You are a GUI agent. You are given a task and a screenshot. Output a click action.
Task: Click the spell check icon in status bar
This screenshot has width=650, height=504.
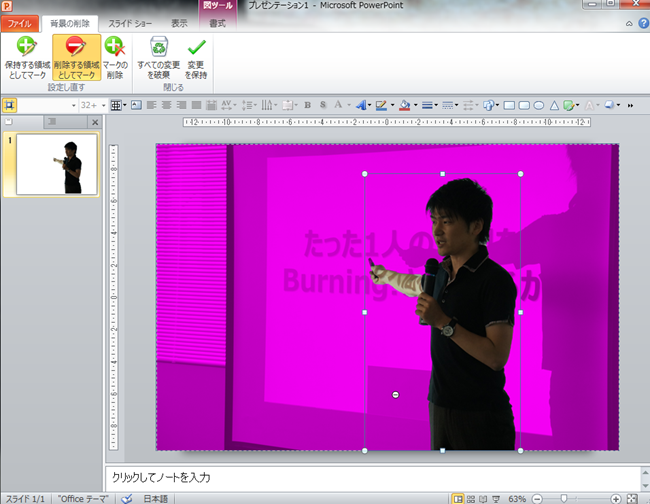tap(127, 498)
